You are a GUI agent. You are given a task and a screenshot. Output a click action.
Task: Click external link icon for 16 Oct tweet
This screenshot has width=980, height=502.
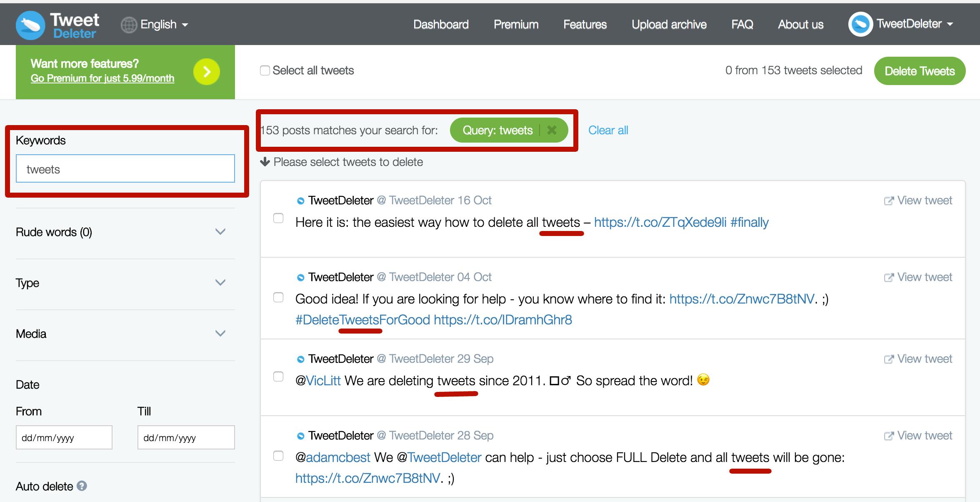pyautogui.click(x=889, y=201)
